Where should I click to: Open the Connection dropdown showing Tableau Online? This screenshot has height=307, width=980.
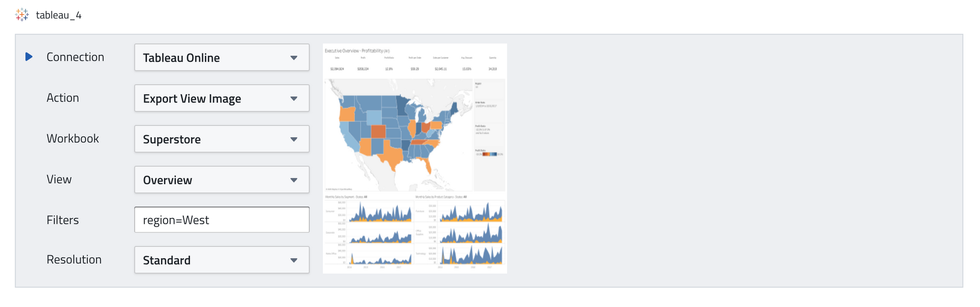222,57
